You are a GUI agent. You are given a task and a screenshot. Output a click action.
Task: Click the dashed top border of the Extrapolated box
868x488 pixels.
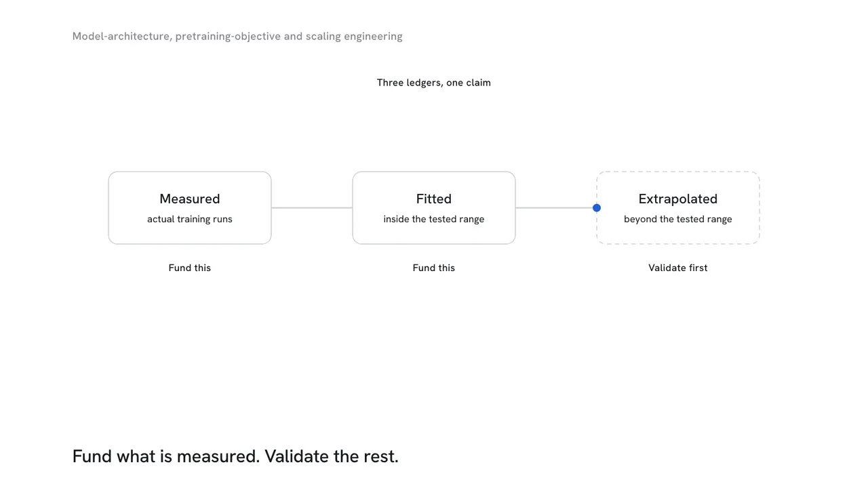(x=678, y=172)
